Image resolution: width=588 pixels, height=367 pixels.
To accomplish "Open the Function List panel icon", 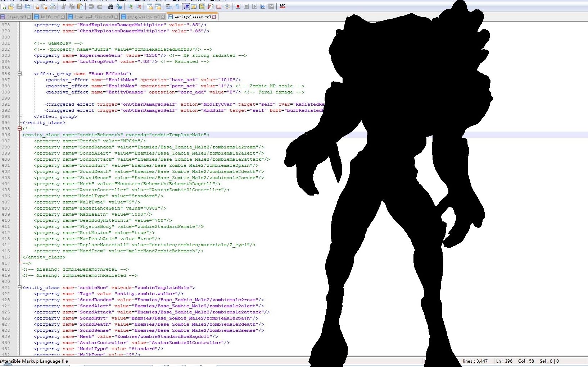I will 210,6.
